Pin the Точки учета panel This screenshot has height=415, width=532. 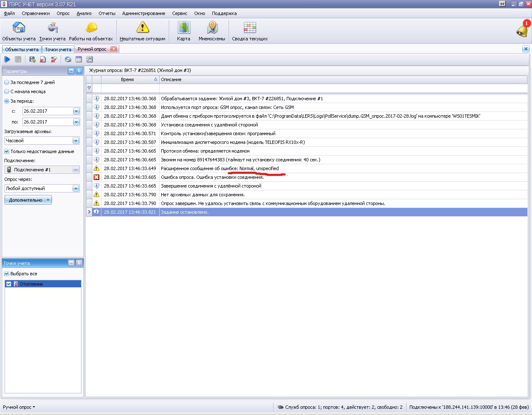click(x=79, y=263)
